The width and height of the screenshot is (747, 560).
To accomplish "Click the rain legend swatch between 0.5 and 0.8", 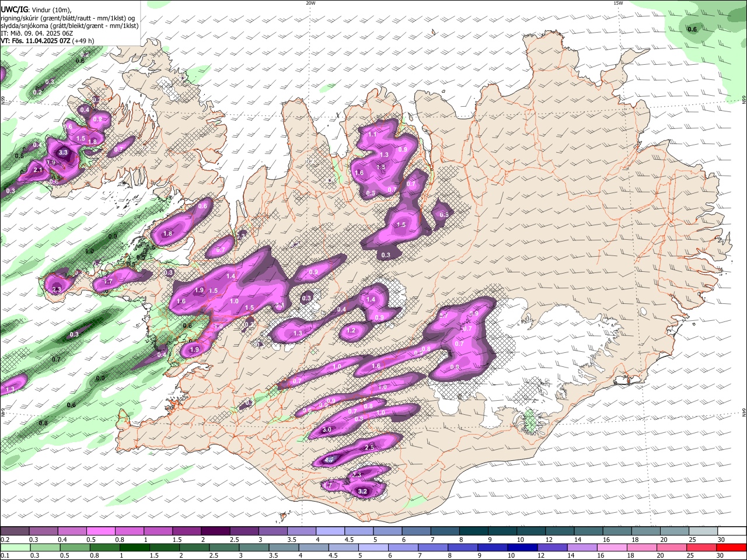I will click(75, 548).
